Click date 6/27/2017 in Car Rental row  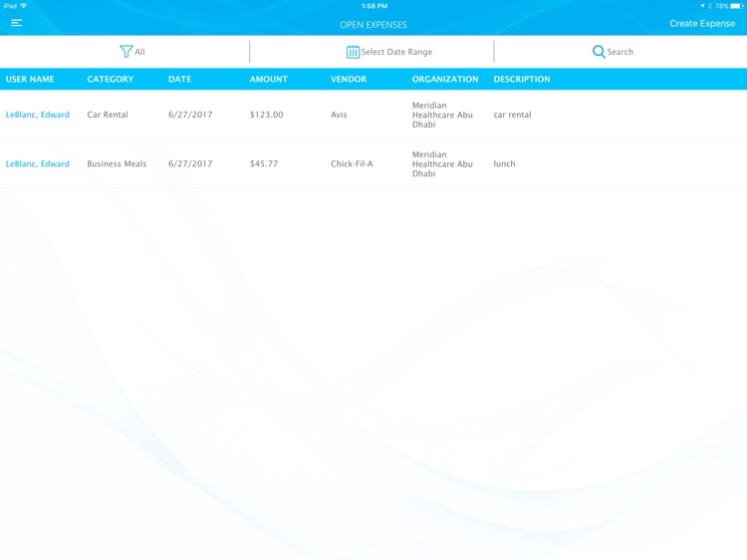pyautogui.click(x=190, y=115)
